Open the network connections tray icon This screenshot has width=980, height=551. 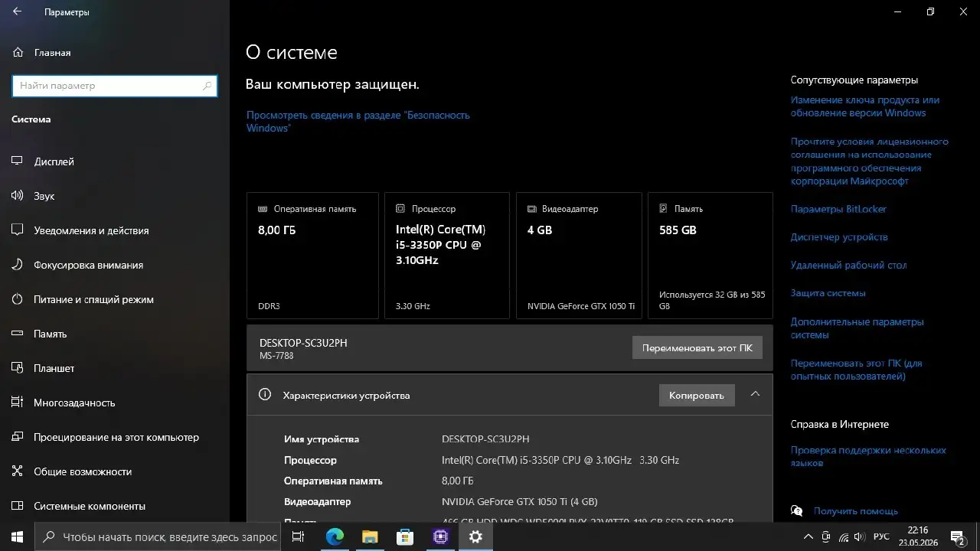point(844,537)
